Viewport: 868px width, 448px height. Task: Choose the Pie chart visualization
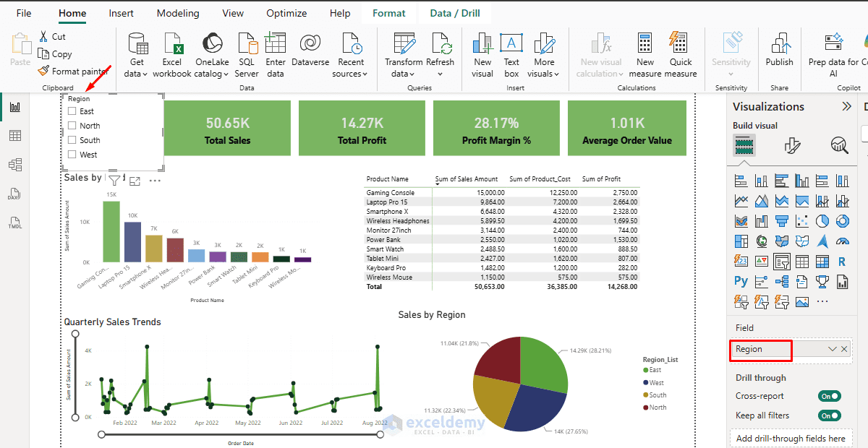(x=822, y=220)
